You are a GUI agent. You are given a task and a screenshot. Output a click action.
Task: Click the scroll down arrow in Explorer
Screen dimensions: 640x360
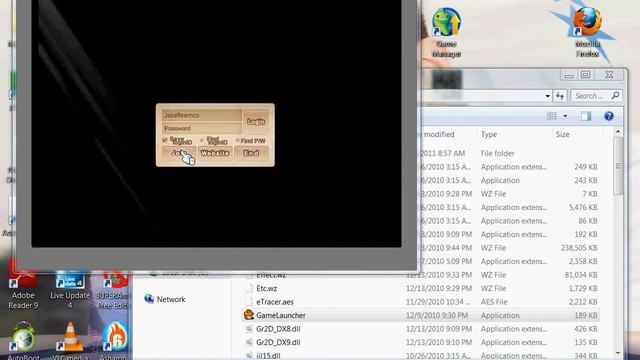point(618,353)
